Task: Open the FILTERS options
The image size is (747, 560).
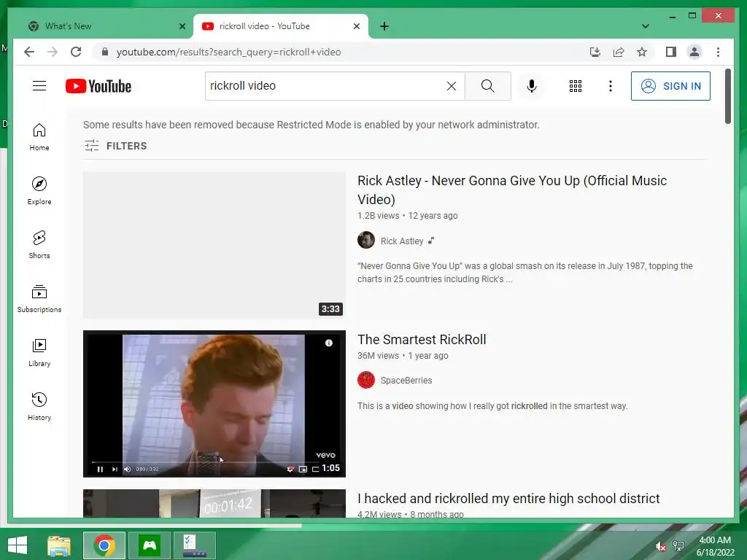Action: [x=115, y=146]
